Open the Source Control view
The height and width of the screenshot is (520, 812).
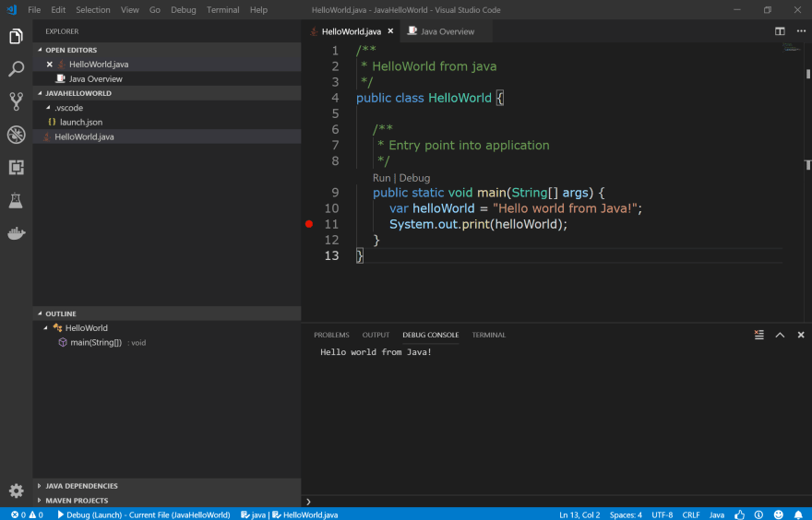[16, 101]
